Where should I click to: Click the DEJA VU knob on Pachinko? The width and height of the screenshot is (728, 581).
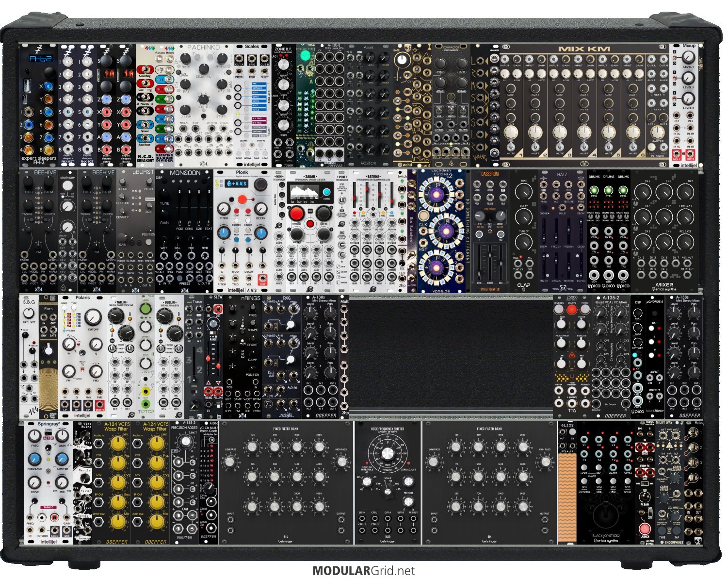pos(204,69)
